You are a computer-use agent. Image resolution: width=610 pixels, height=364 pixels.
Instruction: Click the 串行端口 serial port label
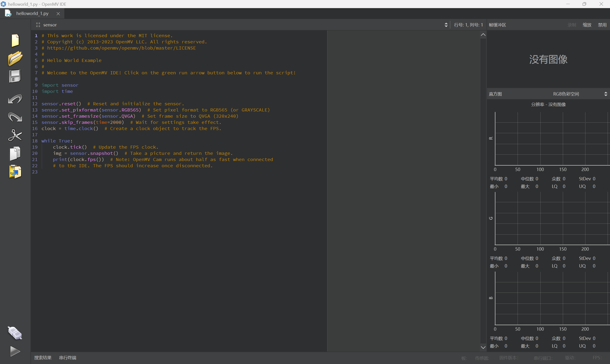click(x=543, y=358)
